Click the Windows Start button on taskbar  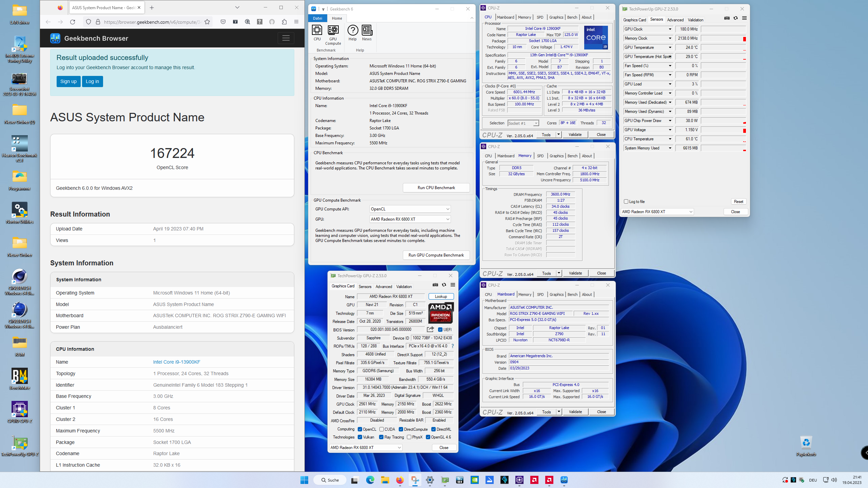[304, 480]
